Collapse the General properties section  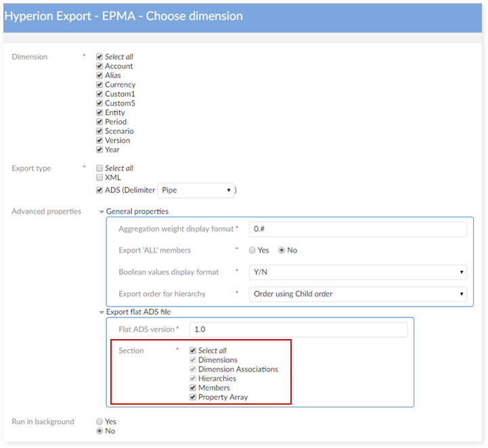point(102,212)
